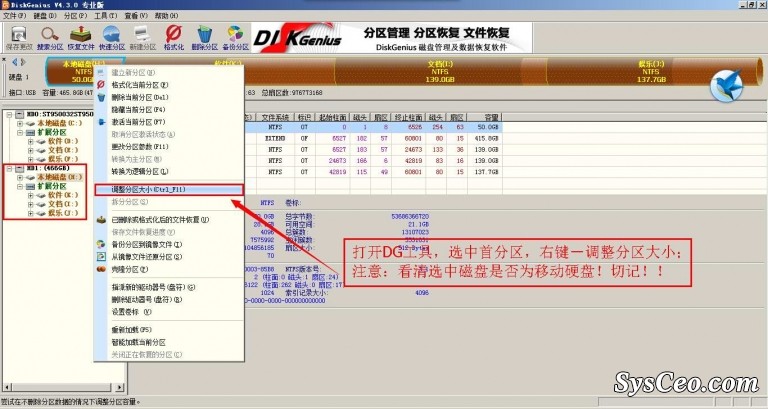Select 文档 (I:) under HD1 in the tree
This screenshot has width=768, height=409.
click(x=63, y=204)
